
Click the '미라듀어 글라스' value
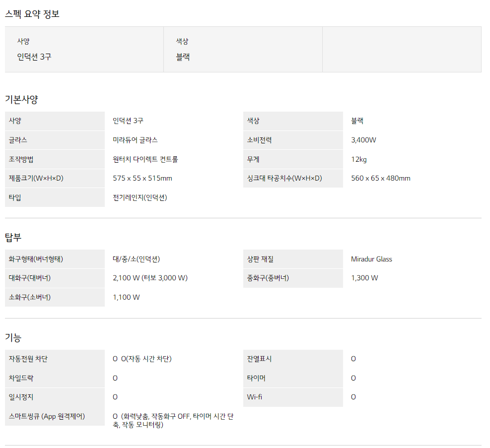(x=135, y=140)
